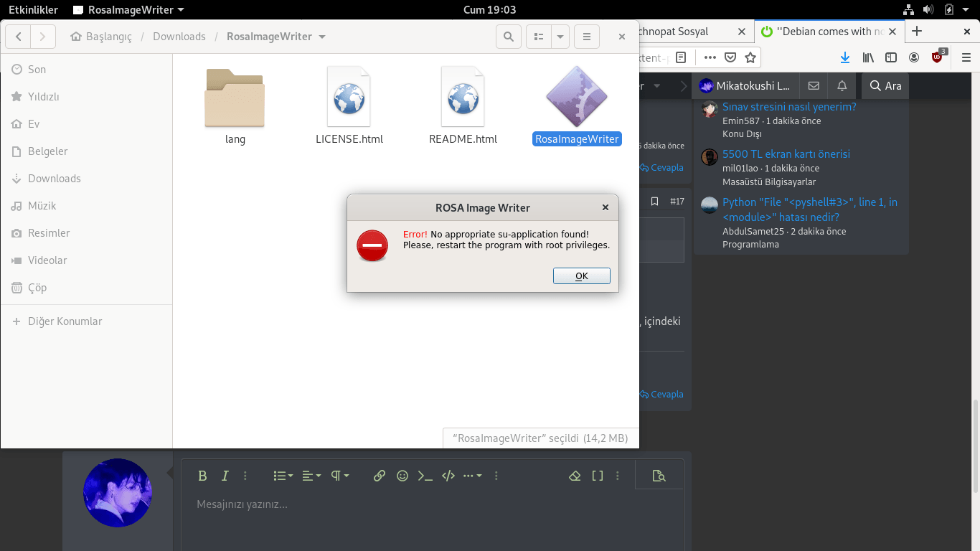This screenshot has height=551, width=980.
Task: Open Yıldızlı (Starred) in the sidebar
Action: tap(86, 97)
